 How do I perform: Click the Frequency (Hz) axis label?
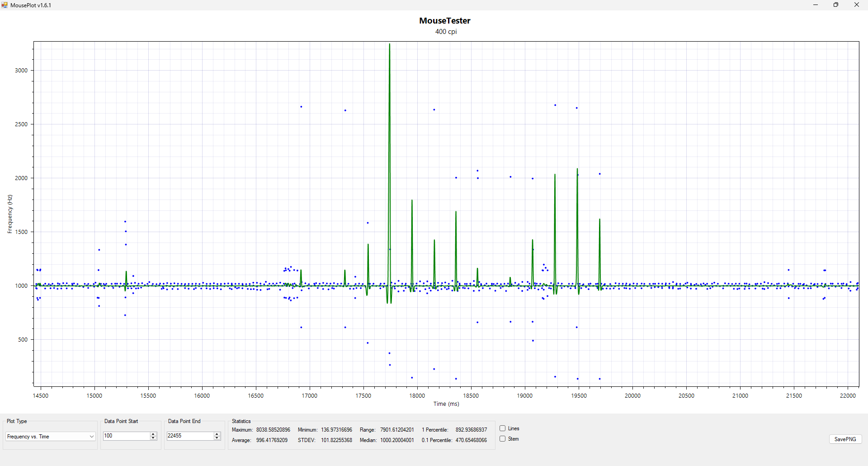10,214
